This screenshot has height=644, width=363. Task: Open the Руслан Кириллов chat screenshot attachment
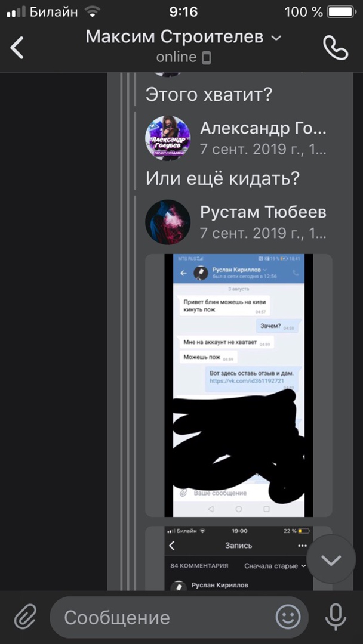tap(239, 385)
